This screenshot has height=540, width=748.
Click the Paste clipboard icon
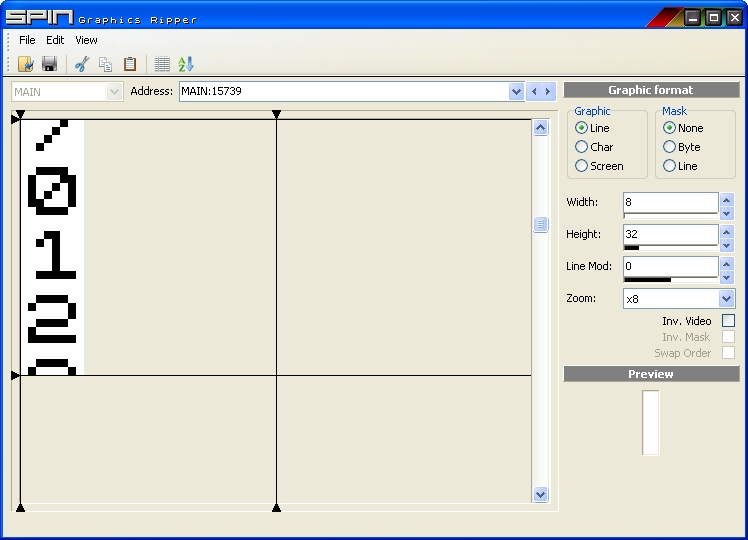tap(130, 64)
